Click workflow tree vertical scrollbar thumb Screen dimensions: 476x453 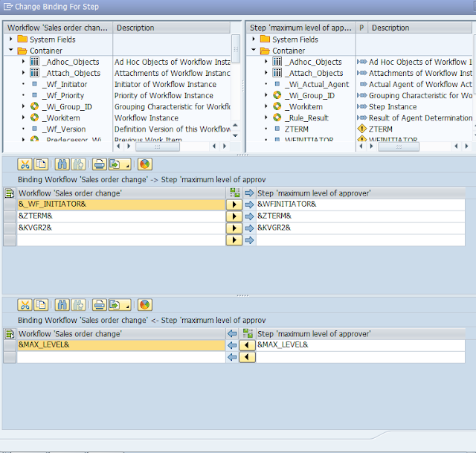click(236, 48)
